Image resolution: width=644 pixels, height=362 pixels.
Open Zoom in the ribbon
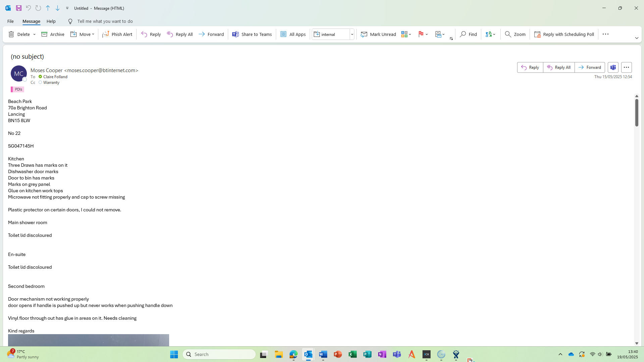(515, 34)
